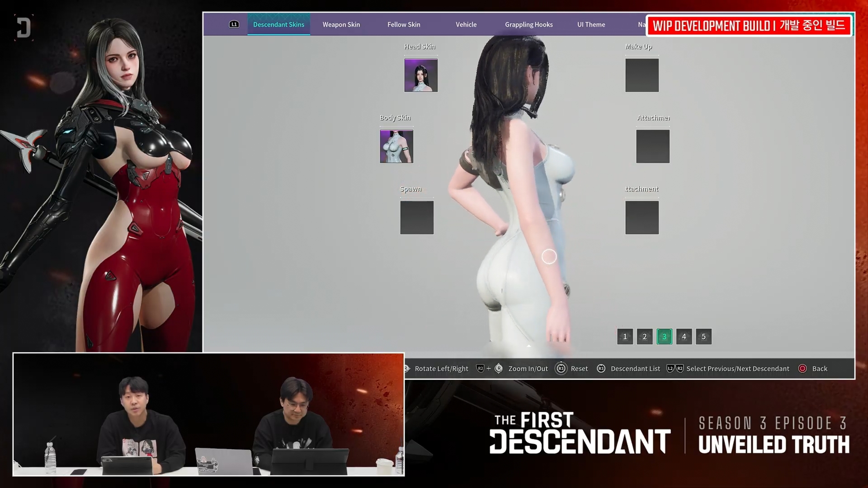Open the UI Theme tab
Viewport: 868px width, 488px height.
590,24
